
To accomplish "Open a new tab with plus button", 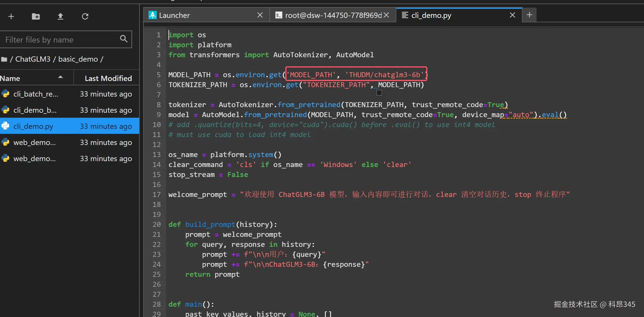I will click(x=530, y=15).
